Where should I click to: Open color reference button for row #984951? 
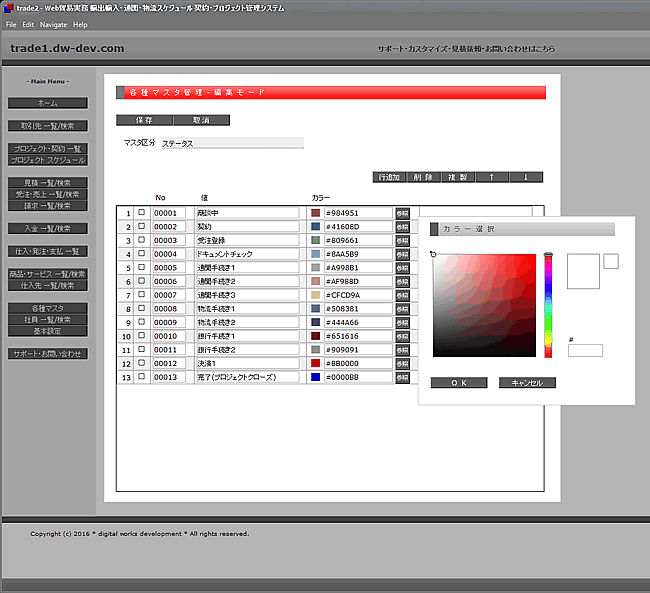402,213
